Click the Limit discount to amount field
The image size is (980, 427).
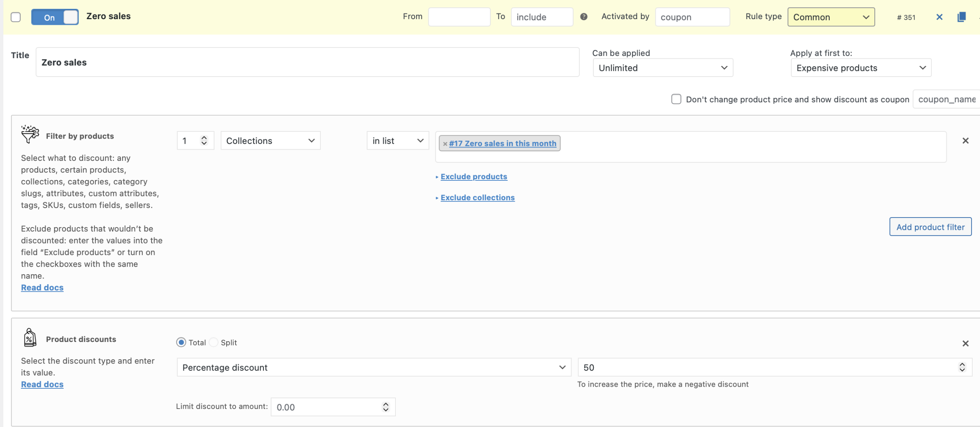(327, 407)
